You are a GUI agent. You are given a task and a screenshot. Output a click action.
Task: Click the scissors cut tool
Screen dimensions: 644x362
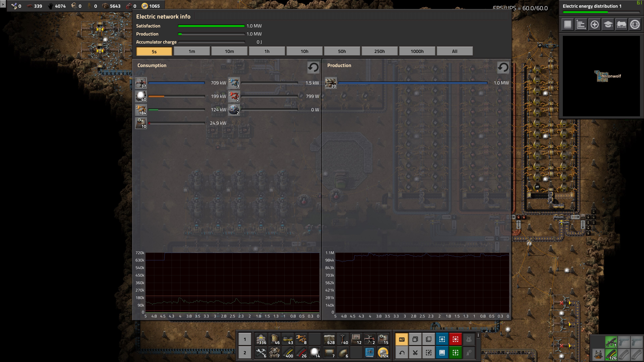point(415,353)
